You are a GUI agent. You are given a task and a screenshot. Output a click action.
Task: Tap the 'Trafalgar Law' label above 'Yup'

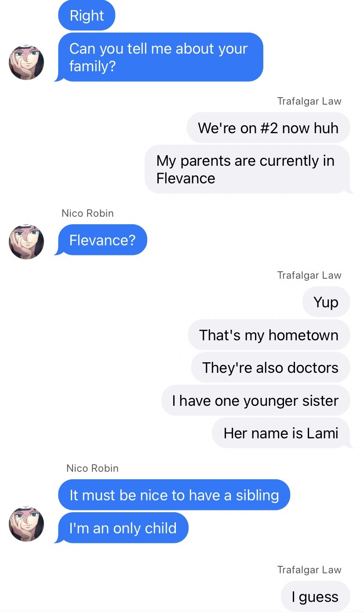pyautogui.click(x=309, y=275)
